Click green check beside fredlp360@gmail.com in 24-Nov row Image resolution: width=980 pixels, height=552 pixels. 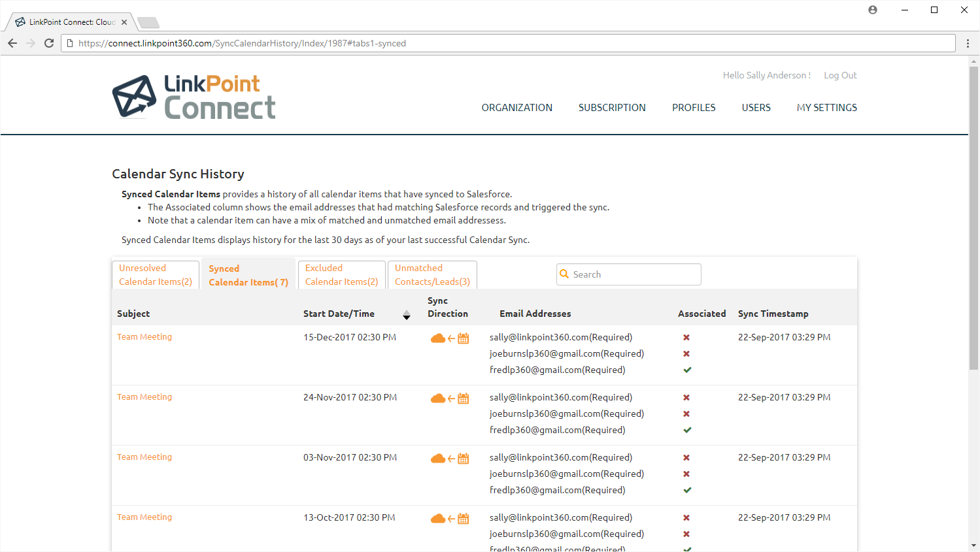tap(687, 430)
